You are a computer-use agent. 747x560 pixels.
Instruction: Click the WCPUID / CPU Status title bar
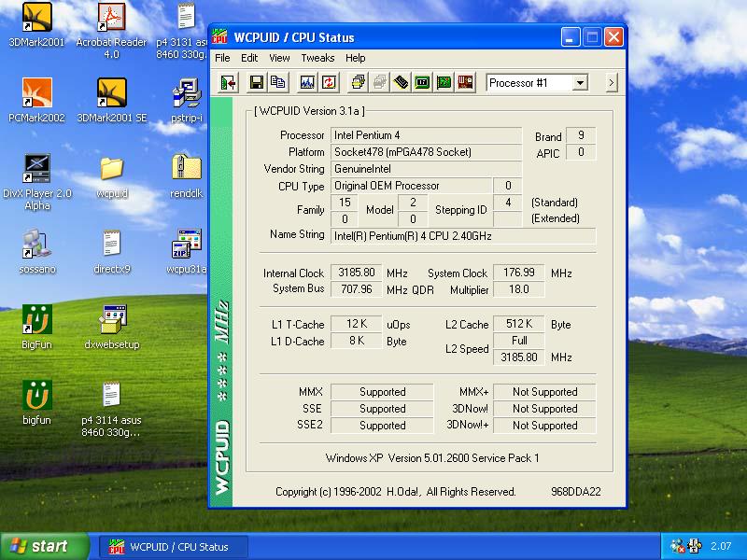[x=416, y=37]
